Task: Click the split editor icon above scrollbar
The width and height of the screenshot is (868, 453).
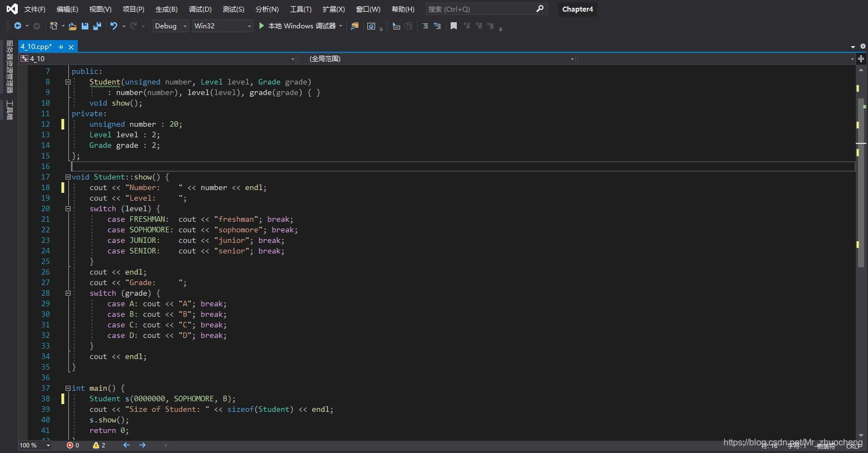Action: click(x=861, y=58)
